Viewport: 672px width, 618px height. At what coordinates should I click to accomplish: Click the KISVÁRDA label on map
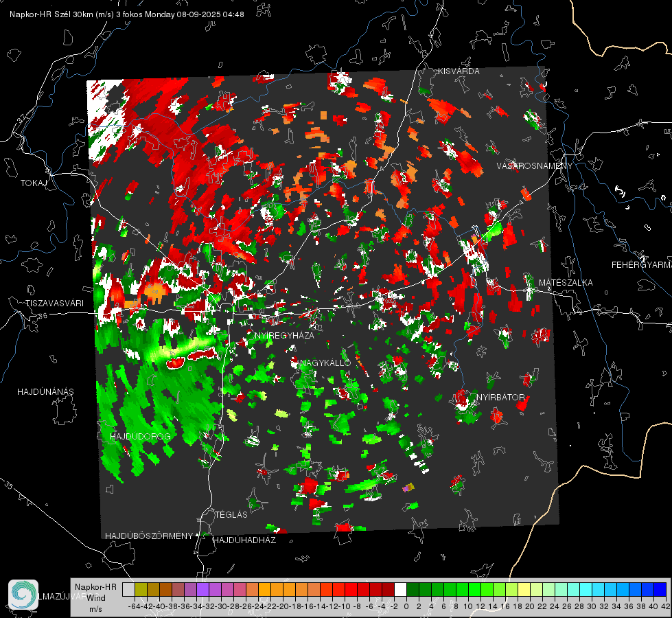[459, 71]
